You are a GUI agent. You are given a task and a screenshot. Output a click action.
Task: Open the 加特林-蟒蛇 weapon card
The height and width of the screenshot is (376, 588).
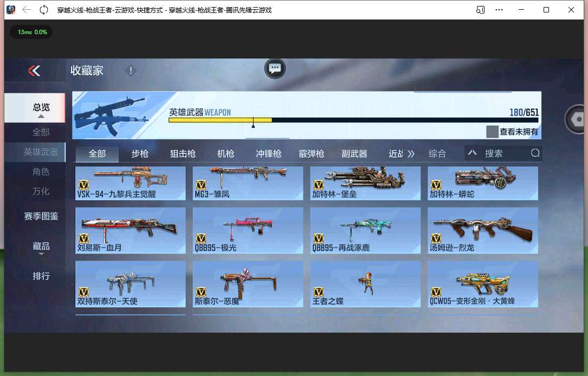(x=483, y=183)
